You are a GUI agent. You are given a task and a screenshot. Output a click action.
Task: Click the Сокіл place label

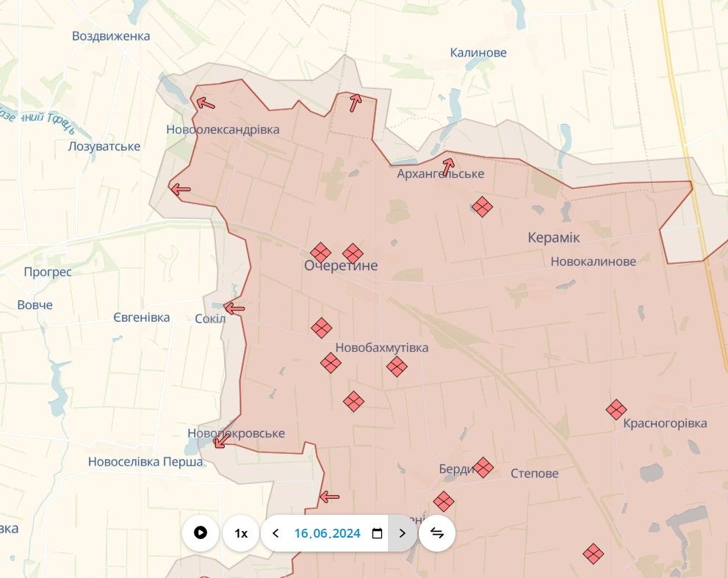click(x=210, y=319)
